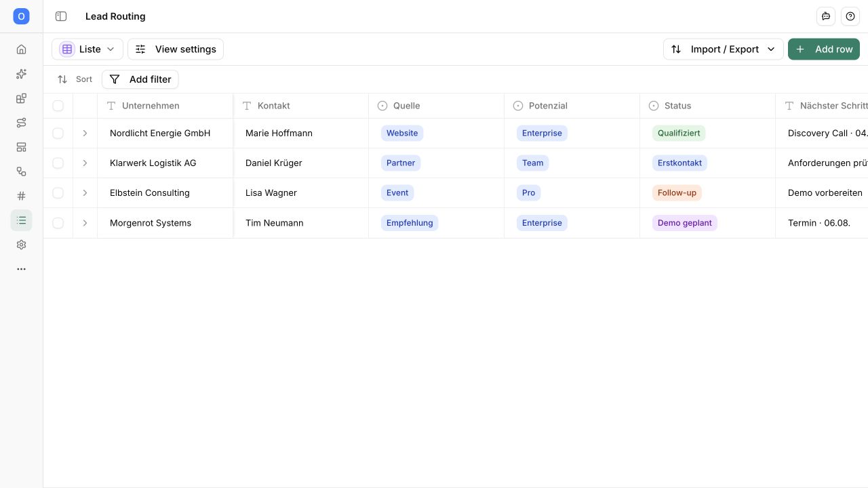Open the more options ellipsis in sidebar
Screen dimensions: 868x488
(21, 269)
